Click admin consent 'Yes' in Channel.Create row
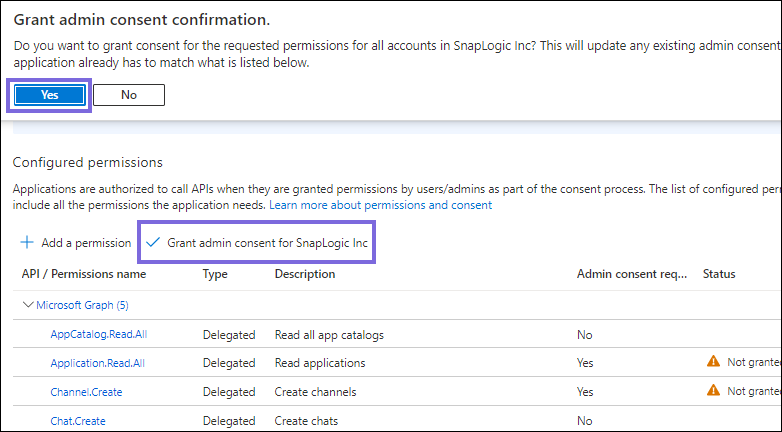 coord(585,392)
